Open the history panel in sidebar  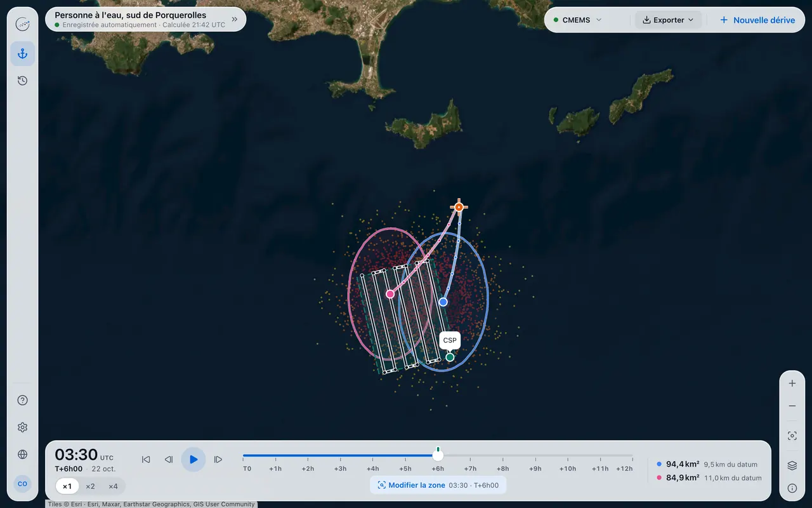[x=23, y=81]
